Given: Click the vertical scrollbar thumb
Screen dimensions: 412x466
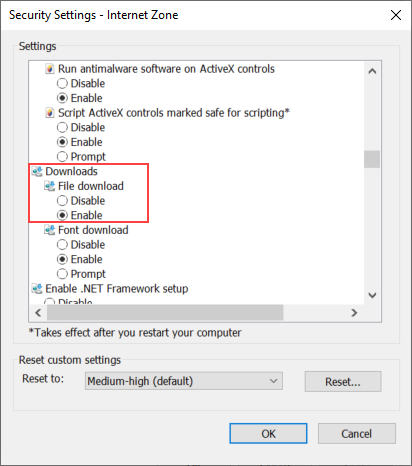Looking at the screenshot, I should click(x=372, y=159).
